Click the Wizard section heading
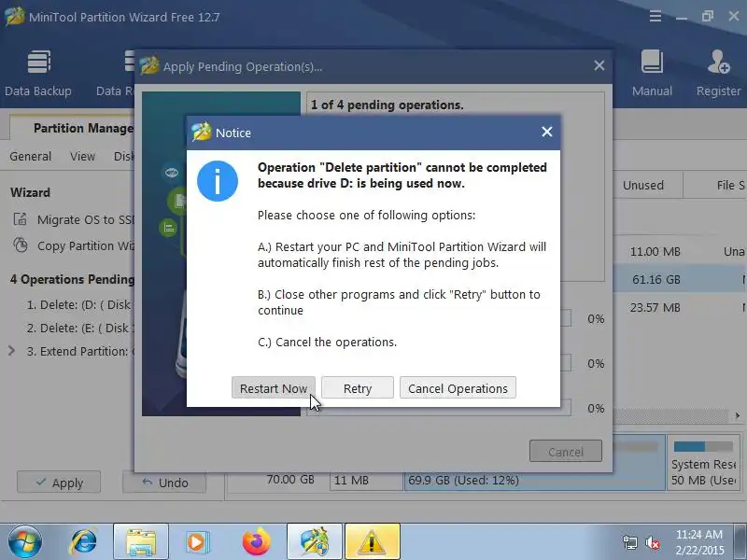Viewport: 747px width, 560px height. pyautogui.click(x=30, y=192)
